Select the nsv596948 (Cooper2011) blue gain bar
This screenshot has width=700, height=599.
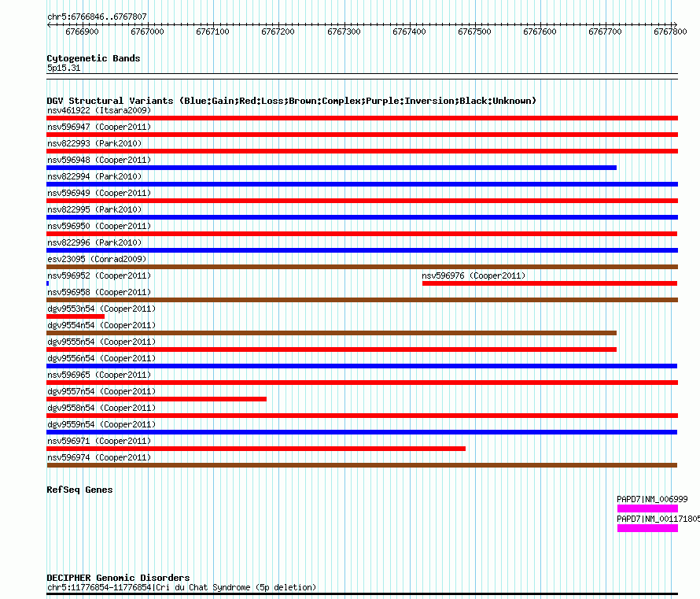332,168
